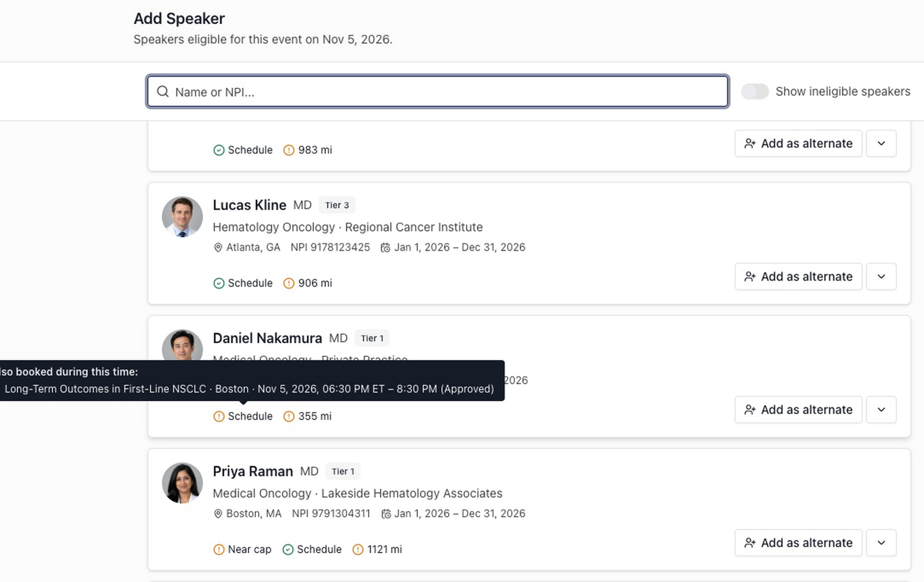The width and height of the screenshot is (924, 582).
Task: Click the person-plus icon in Lucas Kline's button
Action: click(x=750, y=277)
